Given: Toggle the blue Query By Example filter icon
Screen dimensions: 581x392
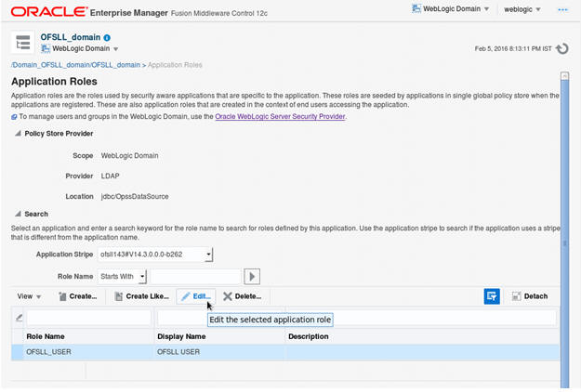Looking at the screenshot, I should 492,296.
